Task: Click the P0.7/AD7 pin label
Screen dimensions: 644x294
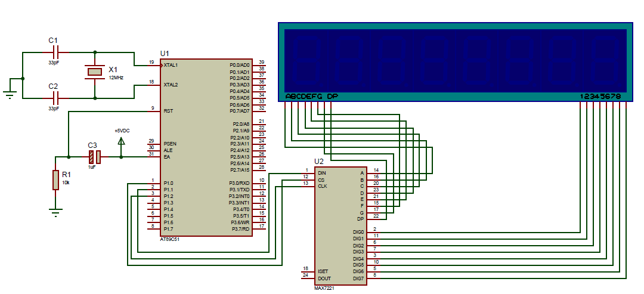Action: point(239,111)
